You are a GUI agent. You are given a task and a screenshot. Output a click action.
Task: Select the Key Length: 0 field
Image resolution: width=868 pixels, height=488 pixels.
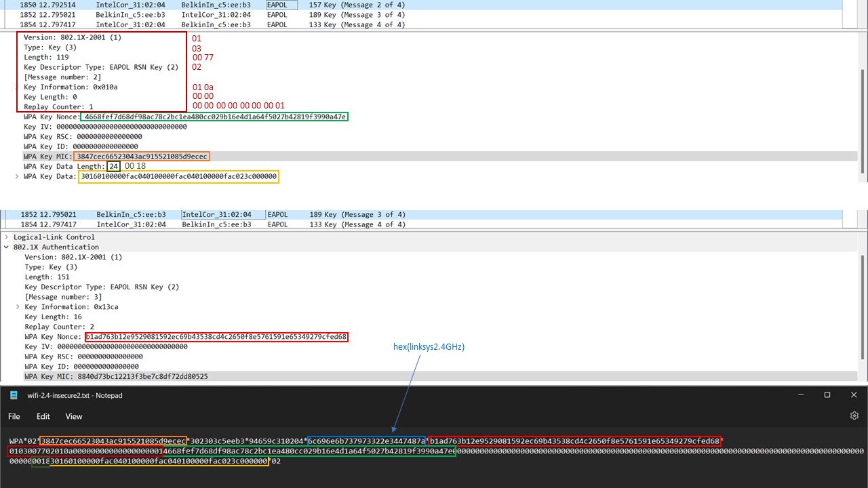click(50, 97)
